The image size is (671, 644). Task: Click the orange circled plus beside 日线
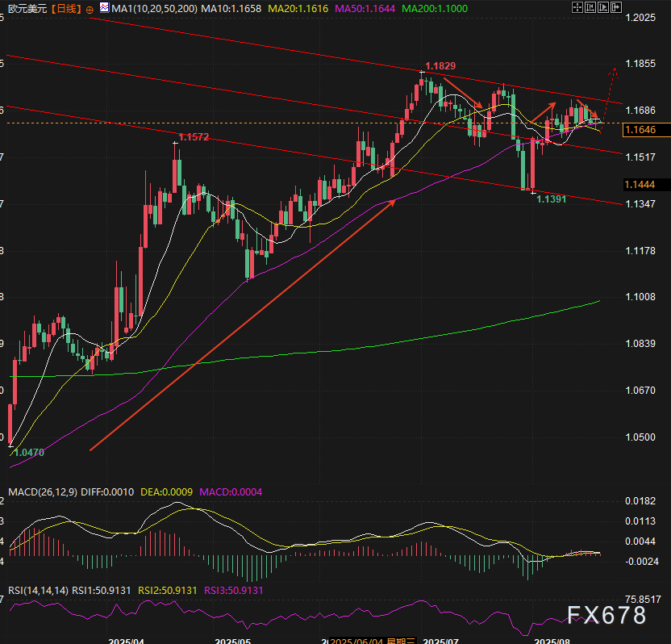click(89, 9)
